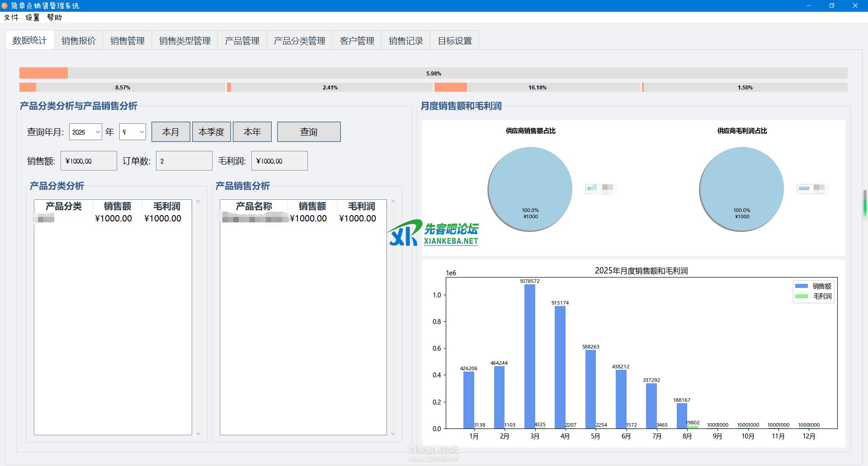Screen dimensions: 868x466
Task: Switch to the 销售报价 tab
Action: click(79, 41)
